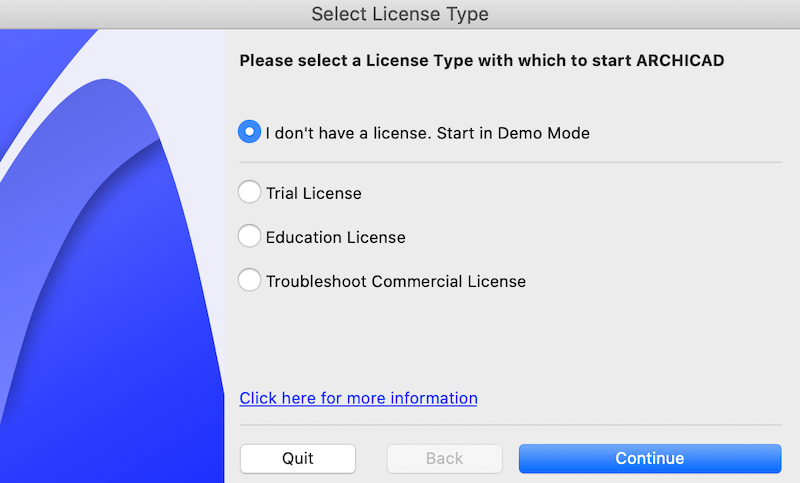This screenshot has height=483, width=800.
Task: Click 'Troubleshoot Commercial License' label text
Action: [395, 282]
